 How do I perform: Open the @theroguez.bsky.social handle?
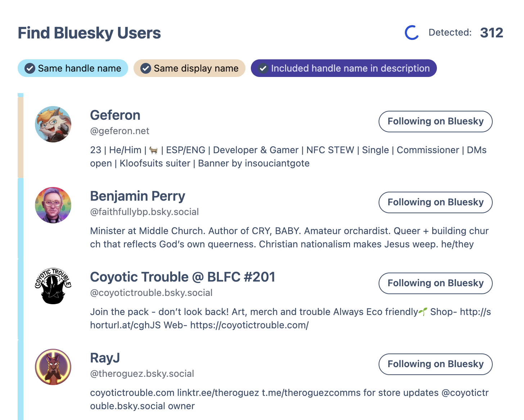[142, 374]
